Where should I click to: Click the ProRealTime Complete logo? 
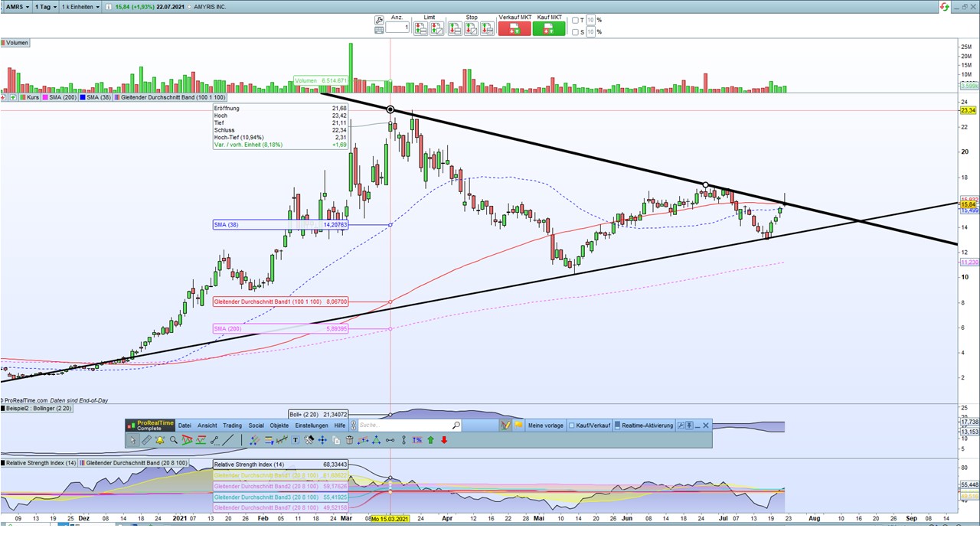pyautogui.click(x=151, y=425)
